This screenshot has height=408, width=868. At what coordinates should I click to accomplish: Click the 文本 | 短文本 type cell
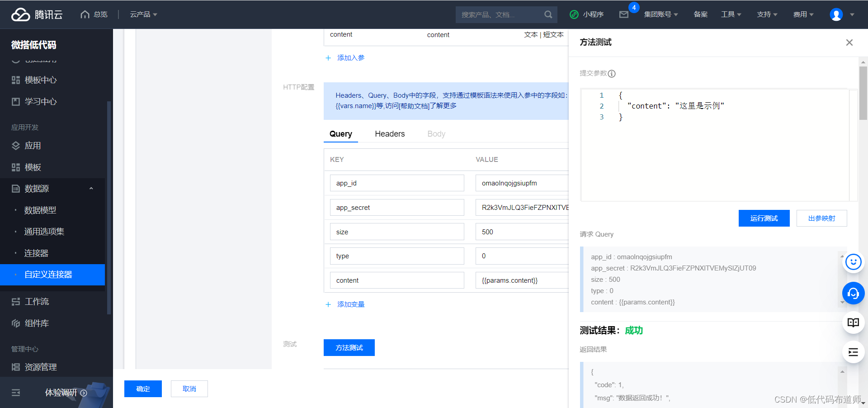pyautogui.click(x=544, y=35)
